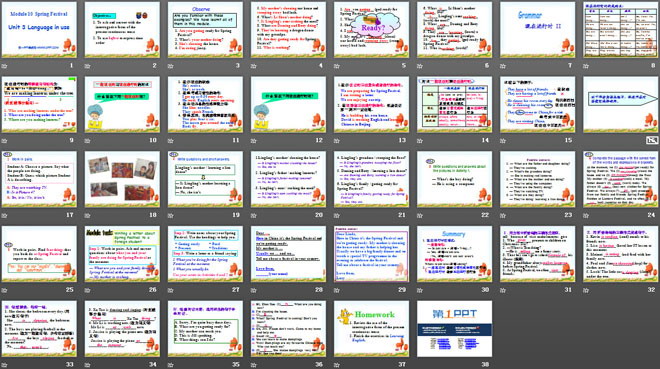This screenshot has height=369, width=660.
Task: Select slide 38 第1PPT ending thumbnail
Action: (x=455, y=329)
